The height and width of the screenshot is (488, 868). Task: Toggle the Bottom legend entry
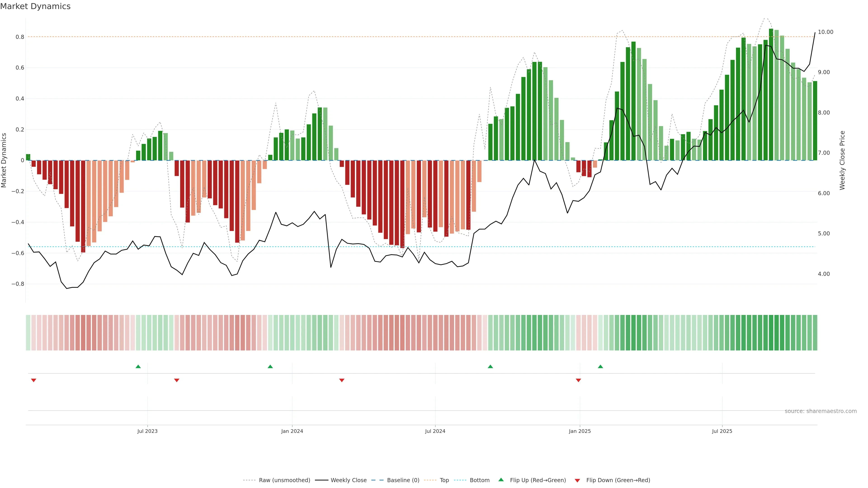[479, 480]
